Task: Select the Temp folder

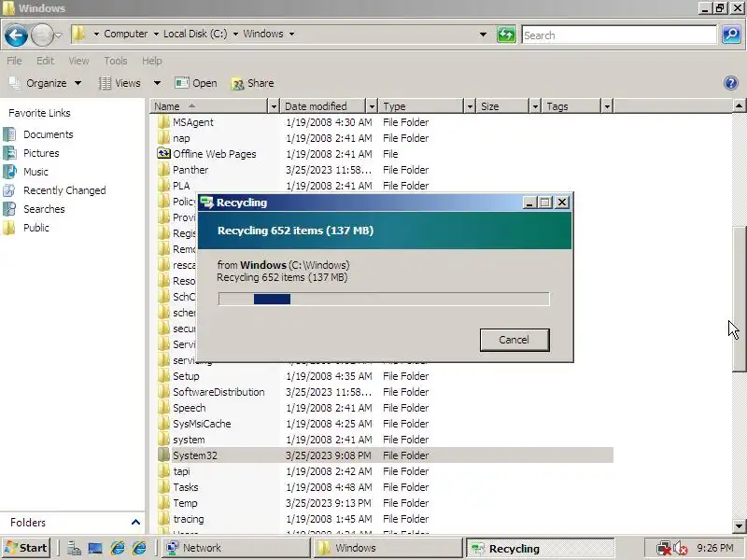Action: [x=185, y=503]
